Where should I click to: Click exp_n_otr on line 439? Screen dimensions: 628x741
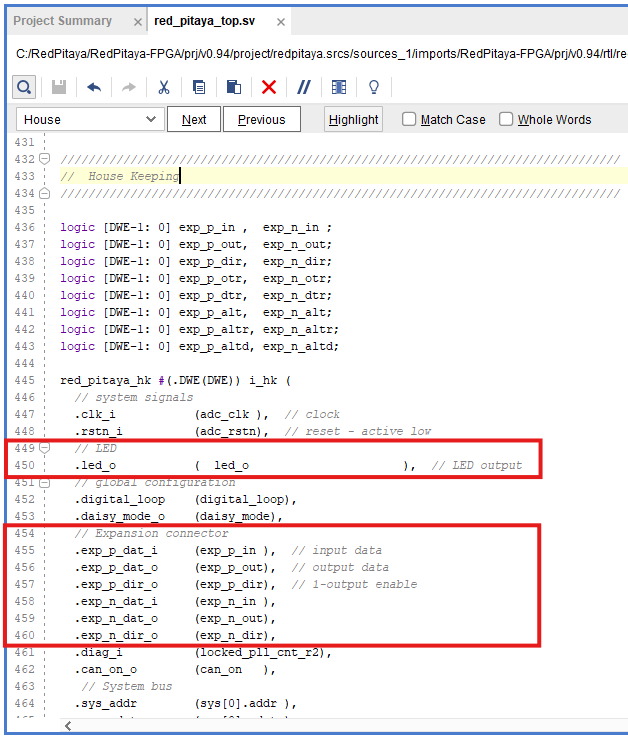click(295, 278)
